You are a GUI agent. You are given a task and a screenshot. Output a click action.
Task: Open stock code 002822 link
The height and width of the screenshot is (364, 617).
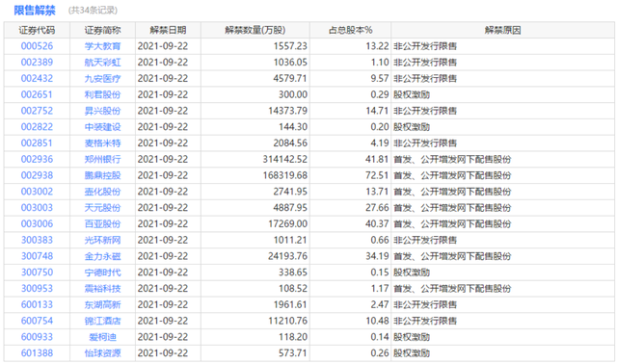pyautogui.click(x=37, y=126)
